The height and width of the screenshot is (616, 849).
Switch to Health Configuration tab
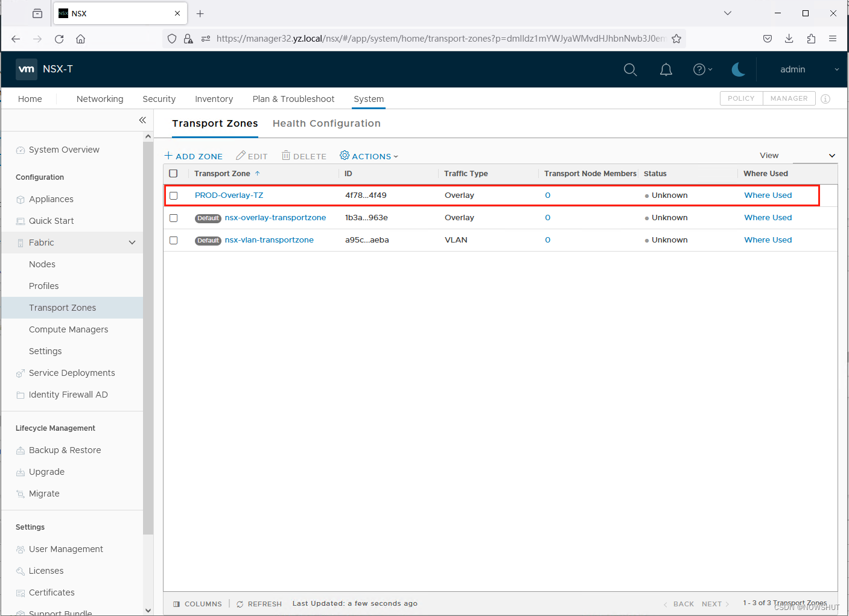(326, 123)
